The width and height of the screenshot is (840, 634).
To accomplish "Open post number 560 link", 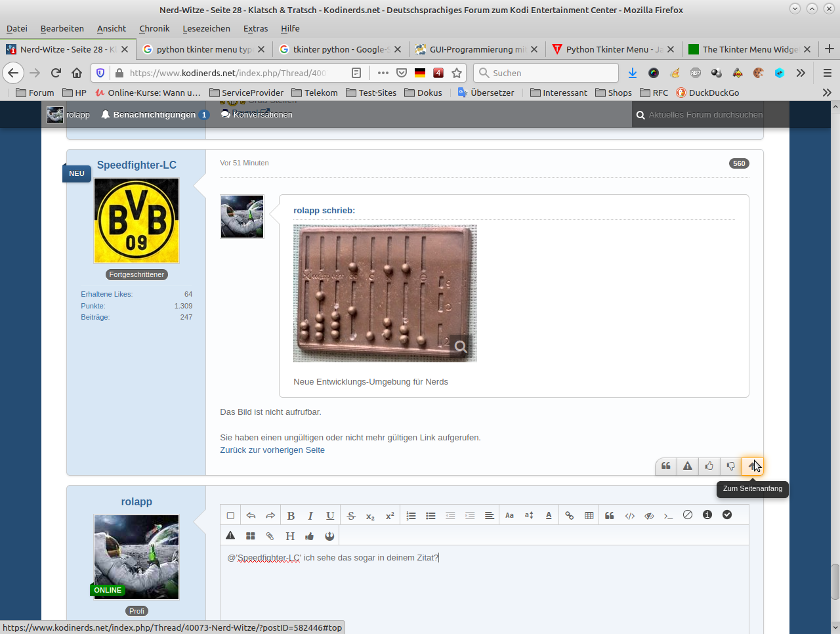I will click(739, 163).
